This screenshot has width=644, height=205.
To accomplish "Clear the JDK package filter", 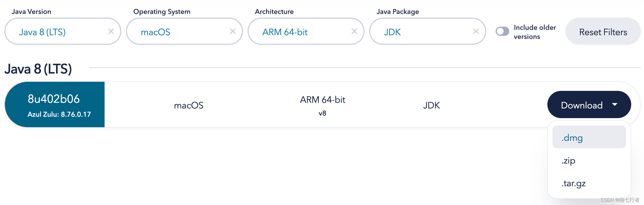I will 476,31.
